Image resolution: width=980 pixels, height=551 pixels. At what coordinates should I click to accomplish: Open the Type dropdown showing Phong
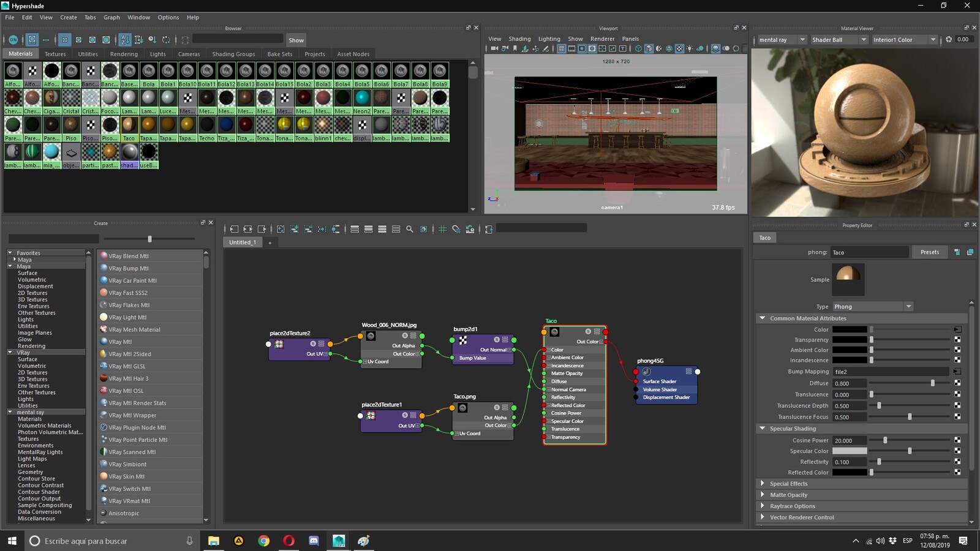(872, 307)
